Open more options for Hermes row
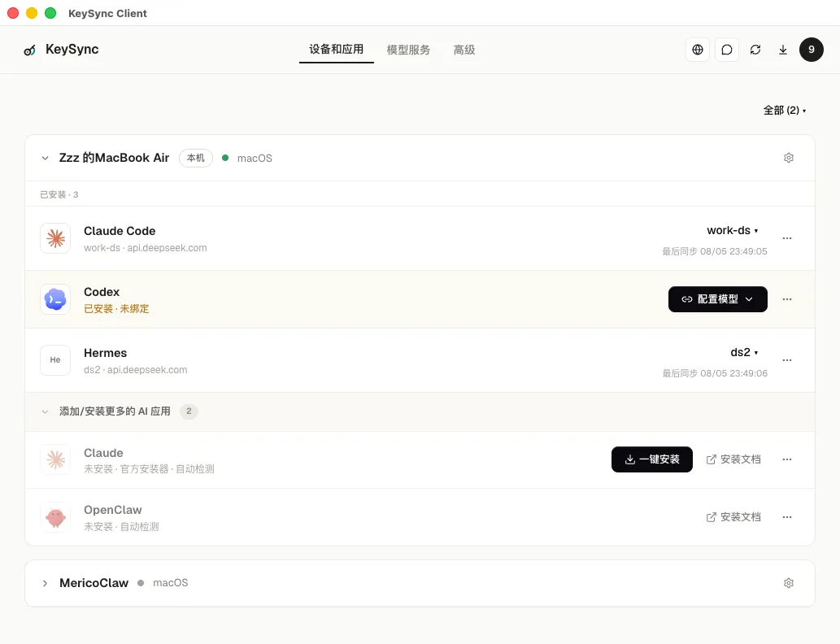Viewport: 840px width, 644px height. pos(787,360)
